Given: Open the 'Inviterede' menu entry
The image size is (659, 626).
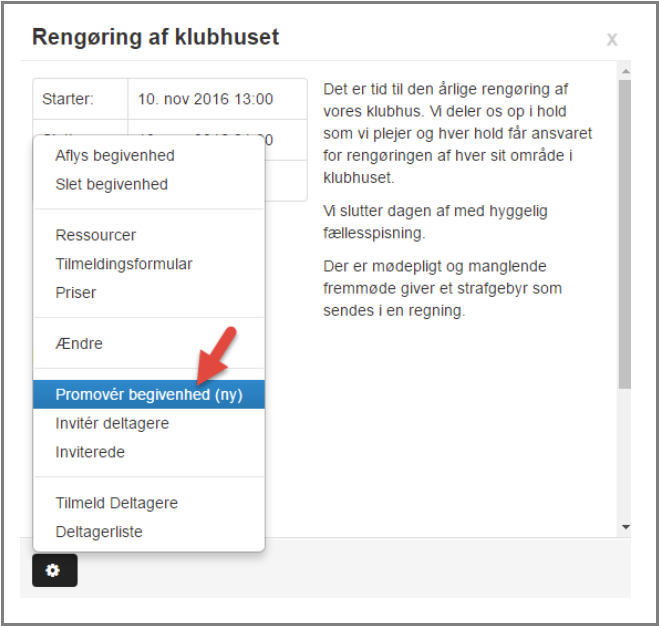Looking at the screenshot, I should 90,452.
